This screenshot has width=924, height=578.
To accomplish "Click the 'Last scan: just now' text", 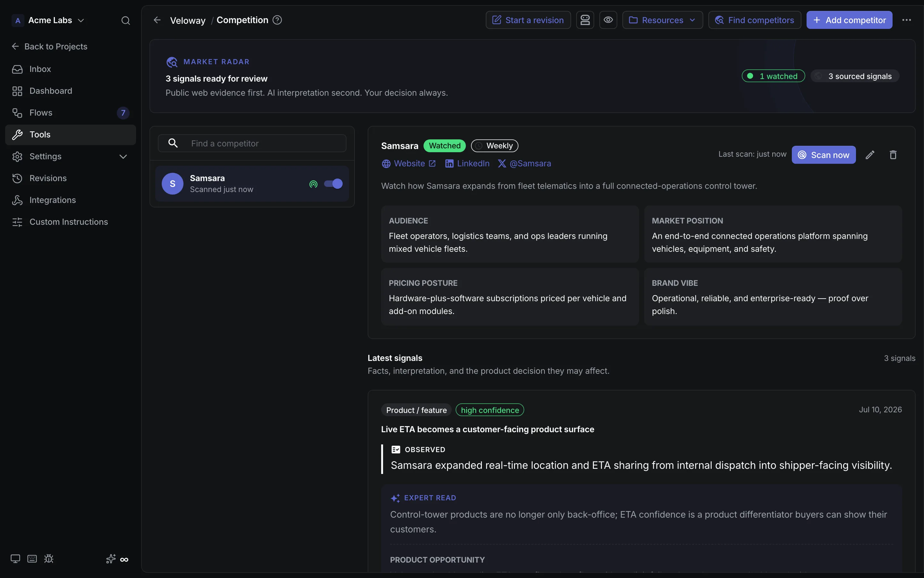I will (x=752, y=154).
